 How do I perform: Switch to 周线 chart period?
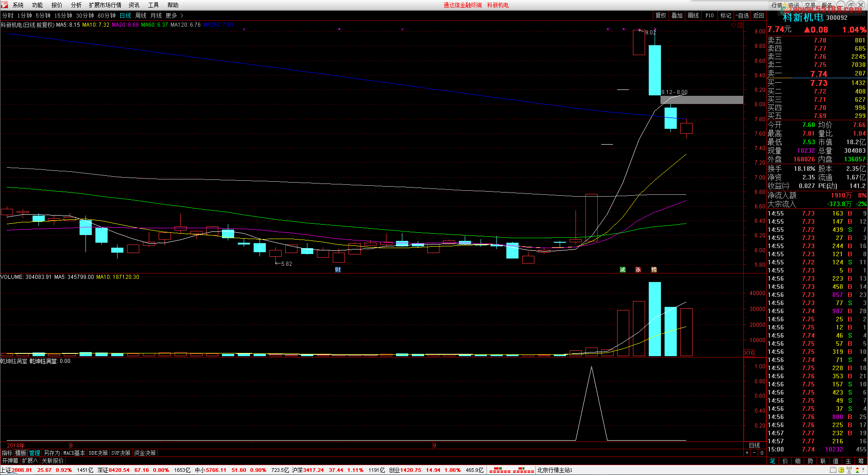141,15
